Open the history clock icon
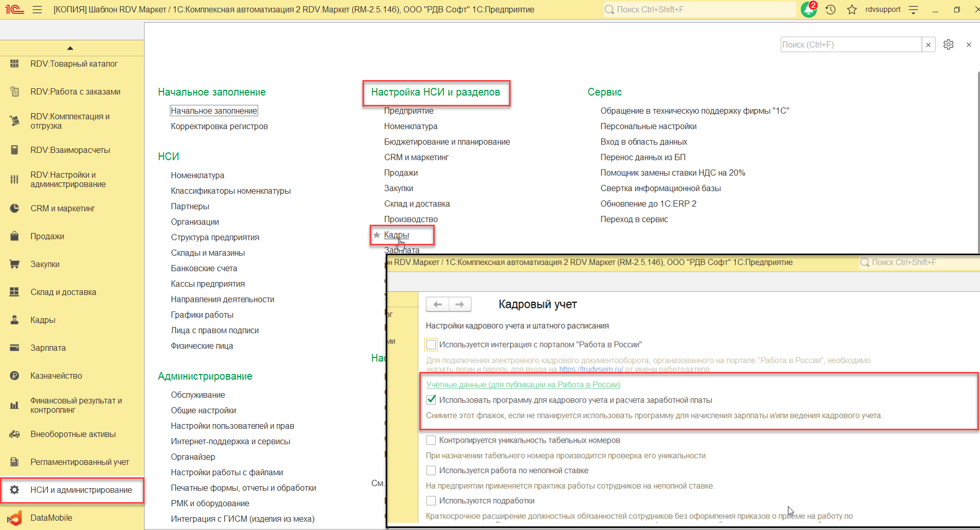This screenshot has height=530, width=980. pyautogui.click(x=830, y=9)
